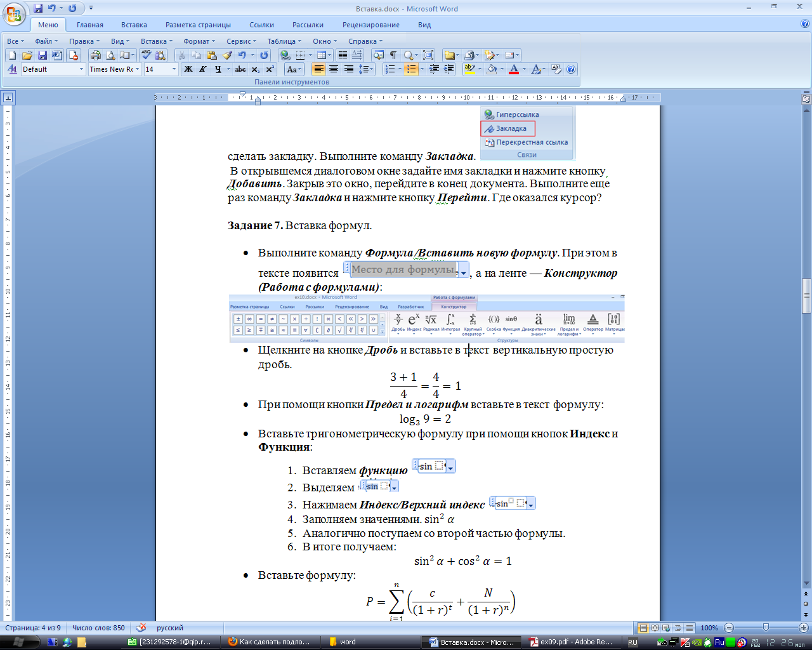
Task: Expand the zoom magnifier dropdown
Action: [x=417, y=55]
